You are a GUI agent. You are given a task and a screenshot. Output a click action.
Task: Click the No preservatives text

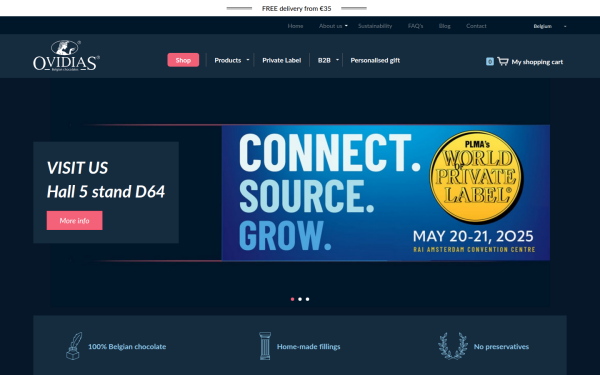[x=501, y=347]
